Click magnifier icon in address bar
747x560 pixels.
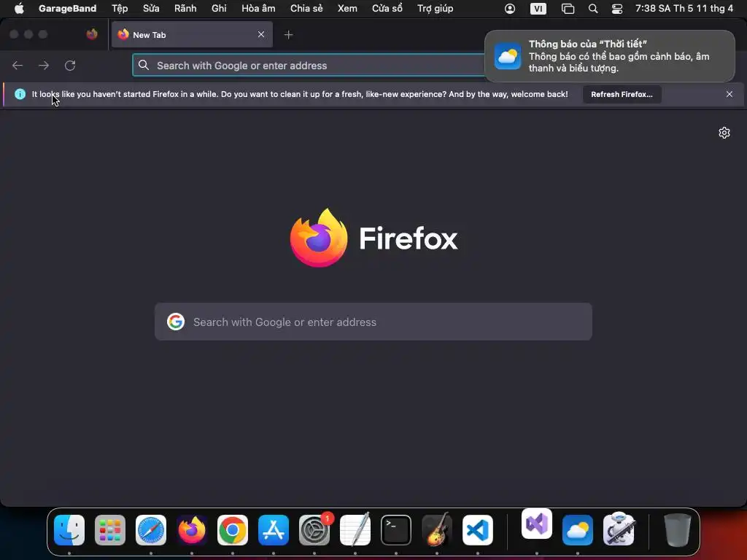point(144,65)
